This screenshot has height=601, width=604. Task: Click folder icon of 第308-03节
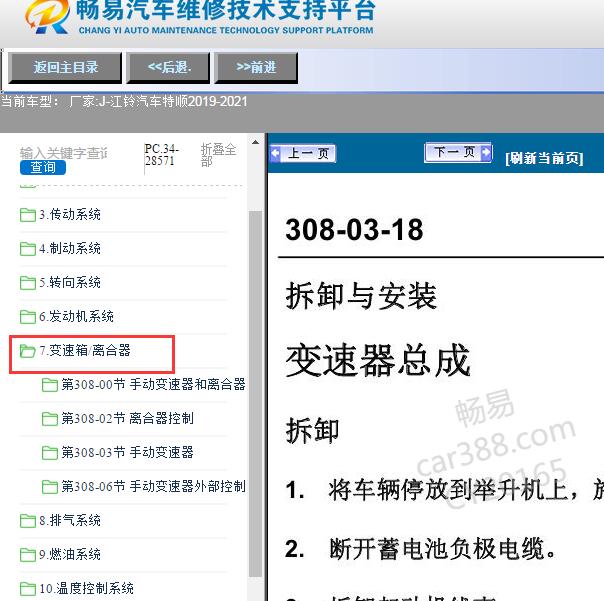pos(50,453)
